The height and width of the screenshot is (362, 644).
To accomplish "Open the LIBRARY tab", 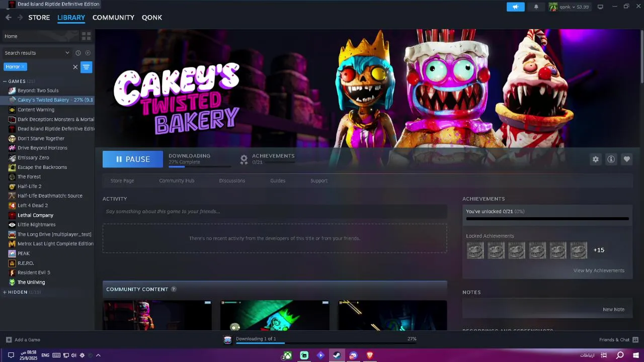I will tap(71, 17).
